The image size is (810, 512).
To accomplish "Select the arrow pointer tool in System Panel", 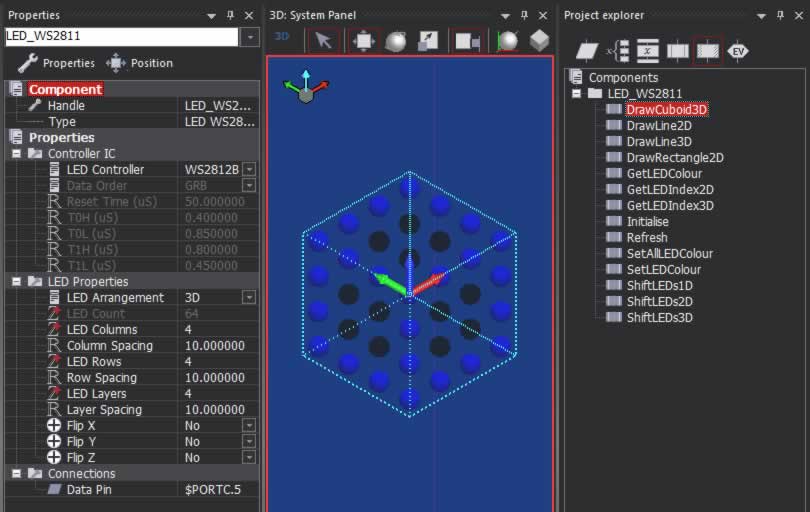I will (x=322, y=41).
